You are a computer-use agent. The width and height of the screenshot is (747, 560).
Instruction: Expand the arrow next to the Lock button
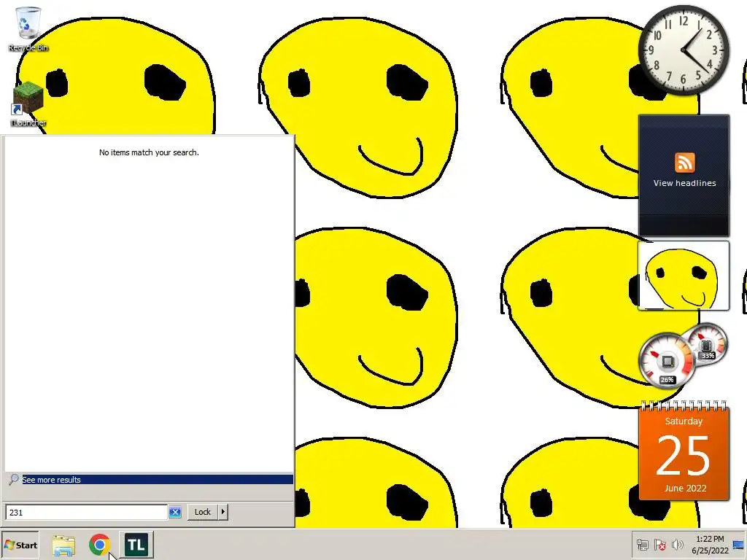tap(223, 512)
